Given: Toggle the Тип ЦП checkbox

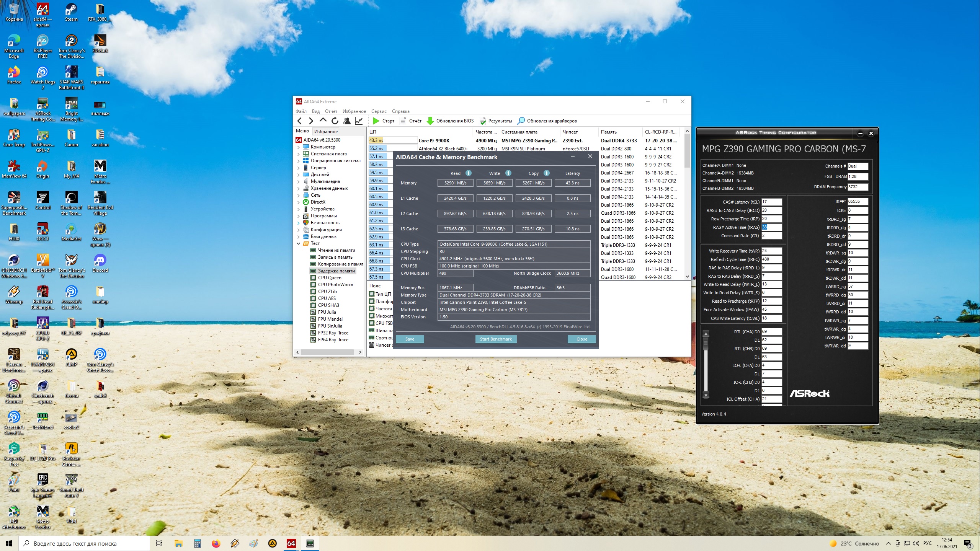Looking at the screenshot, I should 372,294.
